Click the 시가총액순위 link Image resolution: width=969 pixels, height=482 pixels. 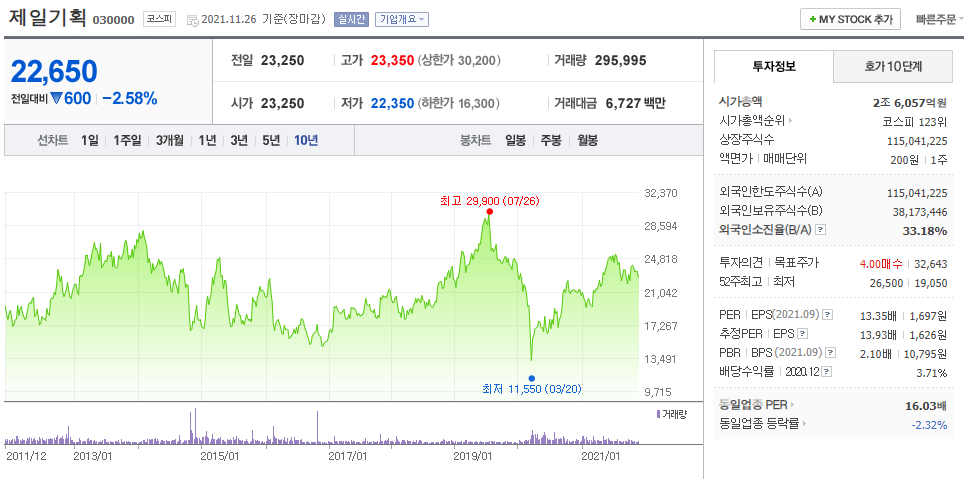pyautogui.click(x=752, y=121)
